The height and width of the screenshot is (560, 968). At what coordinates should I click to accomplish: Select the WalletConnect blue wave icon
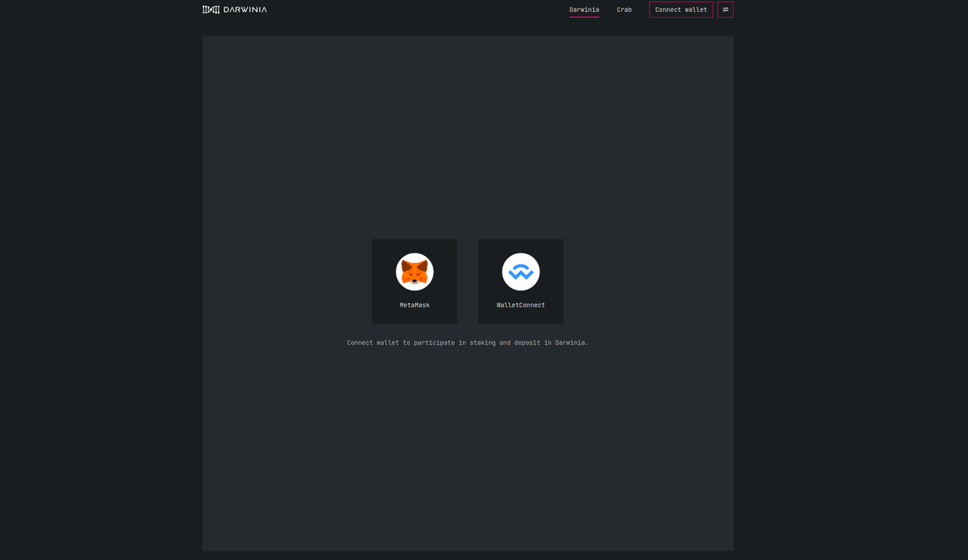tap(521, 273)
